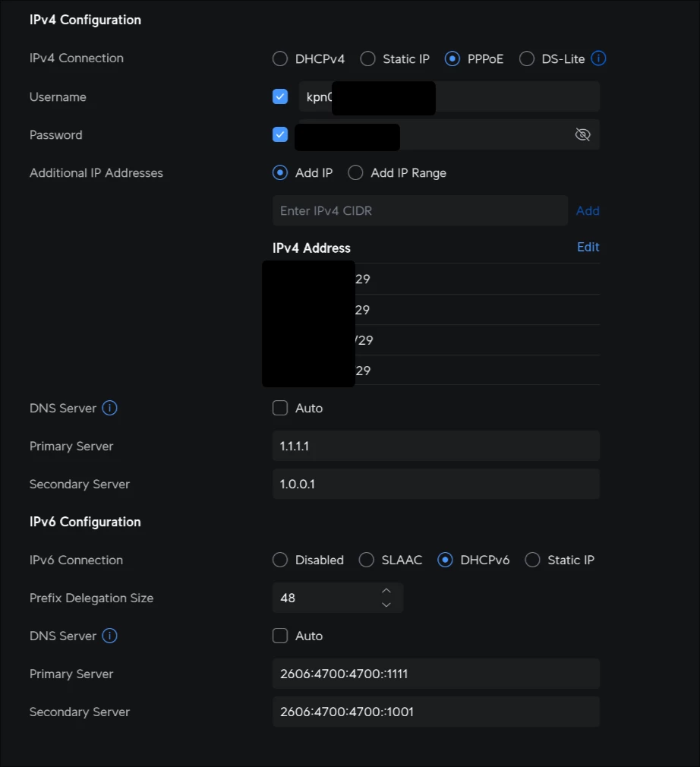Enable Auto for IPv4 DNS Server
The width and height of the screenshot is (700, 767).
[280, 408]
